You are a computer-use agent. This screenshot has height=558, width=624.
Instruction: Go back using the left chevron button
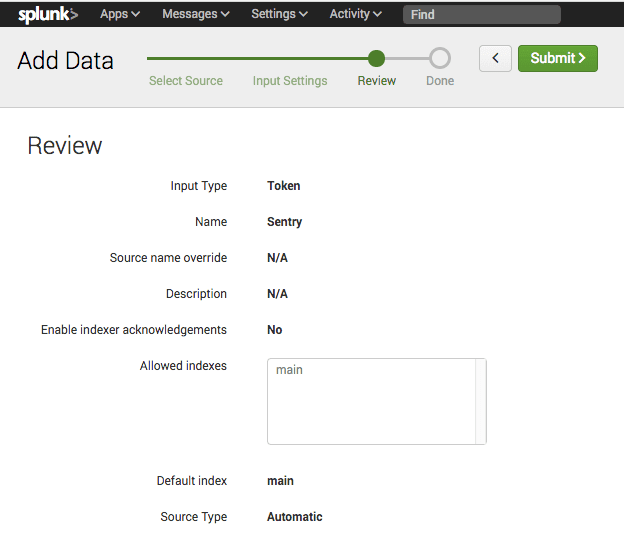pyautogui.click(x=495, y=58)
